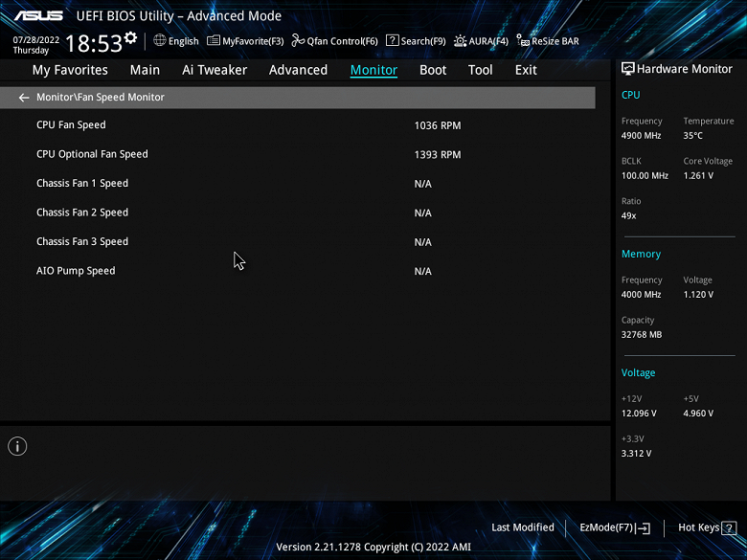Open the Boot tab
747x560 pixels.
pyautogui.click(x=433, y=70)
